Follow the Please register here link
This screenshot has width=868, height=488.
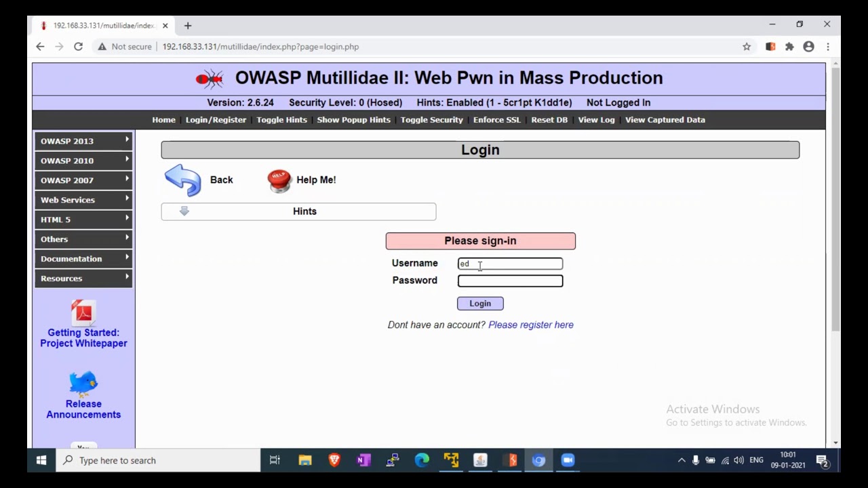(x=531, y=325)
